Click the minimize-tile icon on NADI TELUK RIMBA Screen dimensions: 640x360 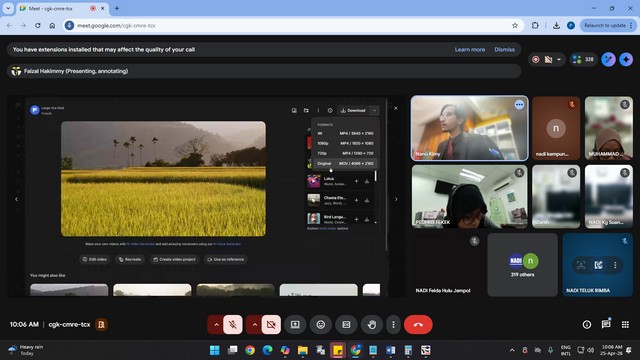[x=581, y=265]
